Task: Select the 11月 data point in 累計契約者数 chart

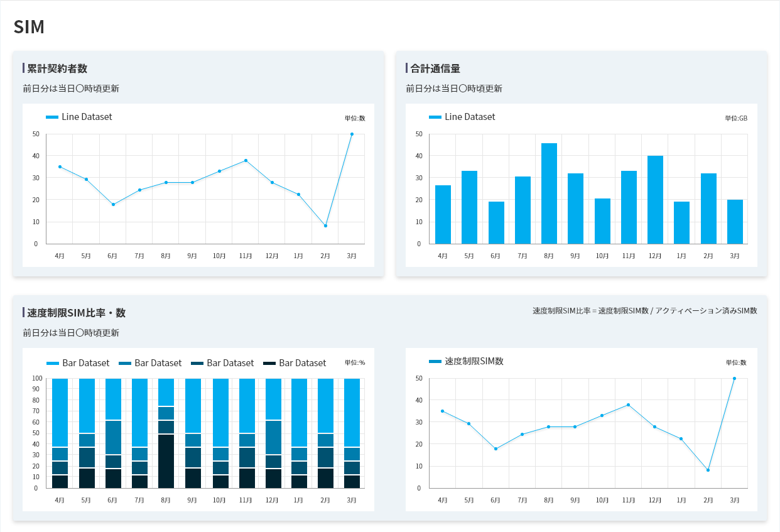Action: tap(246, 160)
